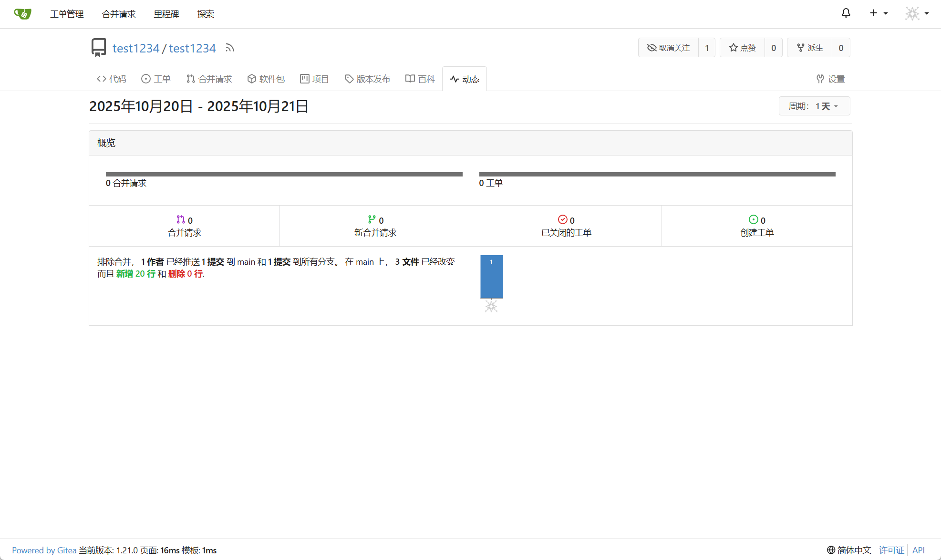Toggle 取消关注 unwatch button
This screenshot has height=560, width=941.
tap(668, 48)
